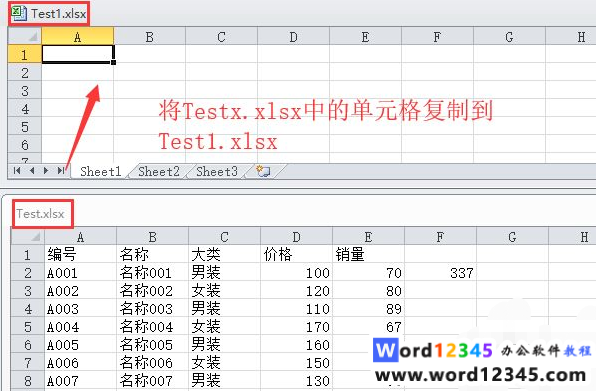
Task: Select row 5 header in Test.xlsx
Action: (x=28, y=327)
